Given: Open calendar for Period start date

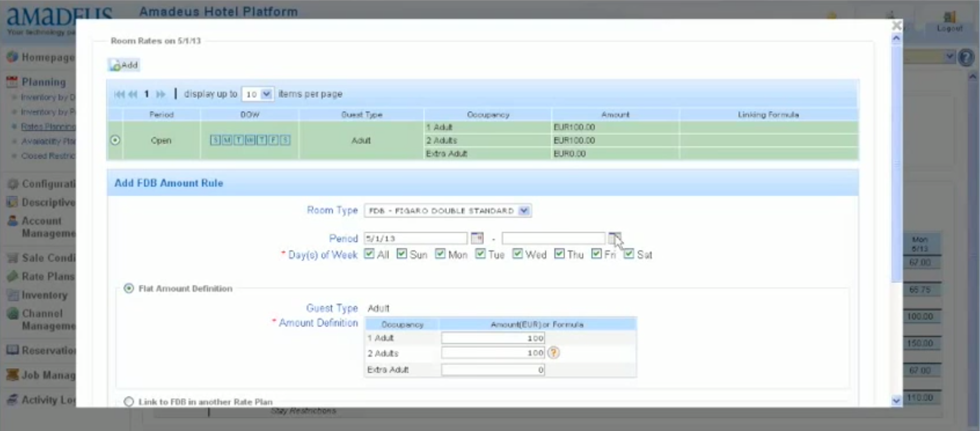Looking at the screenshot, I should pyautogui.click(x=477, y=238).
